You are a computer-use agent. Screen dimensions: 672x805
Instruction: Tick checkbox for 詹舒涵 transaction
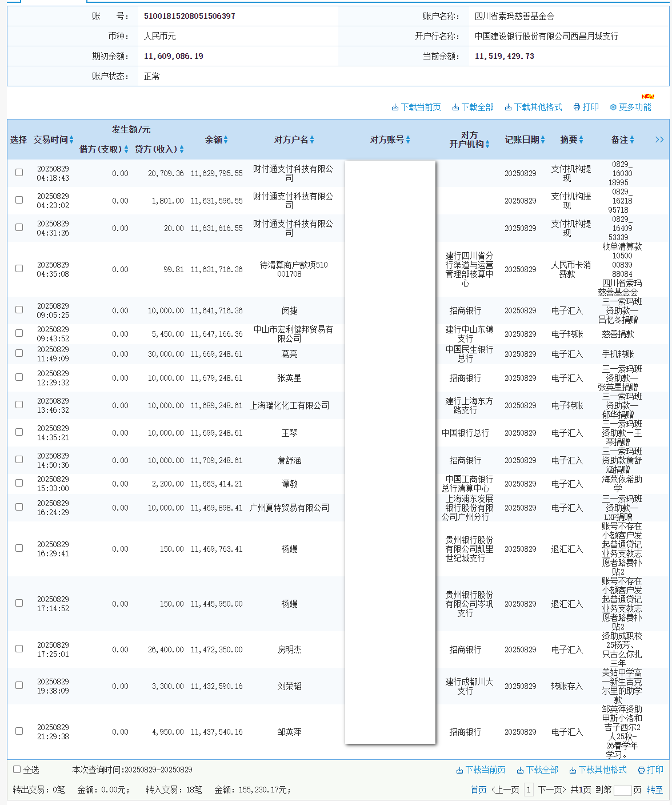click(19, 460)
